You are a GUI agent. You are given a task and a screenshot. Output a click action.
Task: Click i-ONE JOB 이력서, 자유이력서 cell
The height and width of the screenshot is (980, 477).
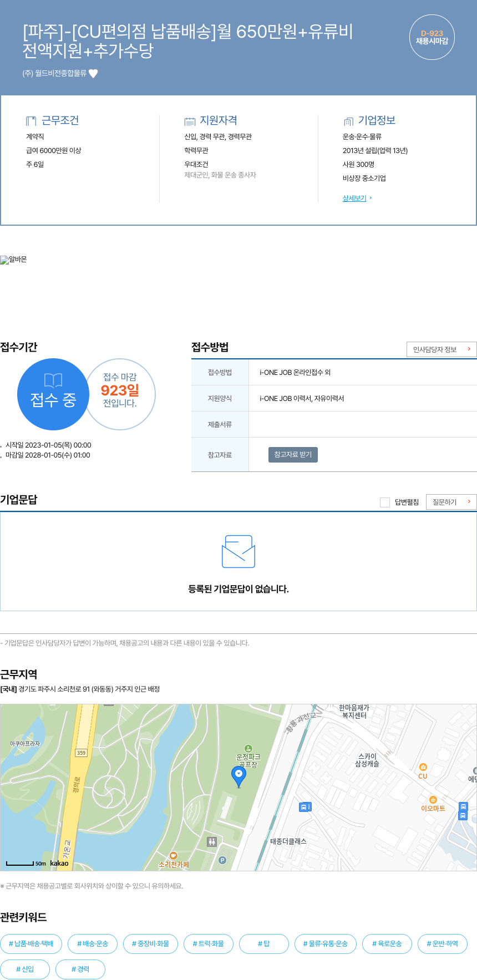363,398
